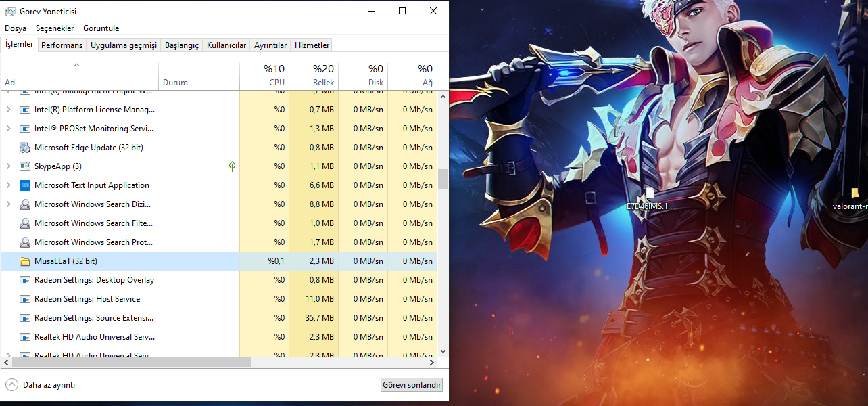Click the Microsoft Edge Update process icon
The height and width of the screenshot is (406, 868).
point(25,148)
